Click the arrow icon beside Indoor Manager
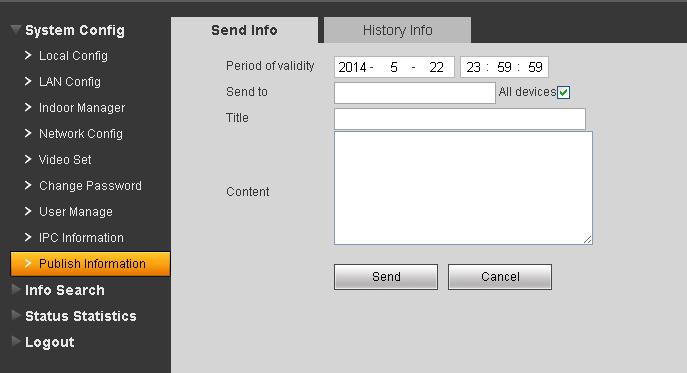The width and height of the screenshot is (687, 373). pyautogui.click(x=28, y=107)
